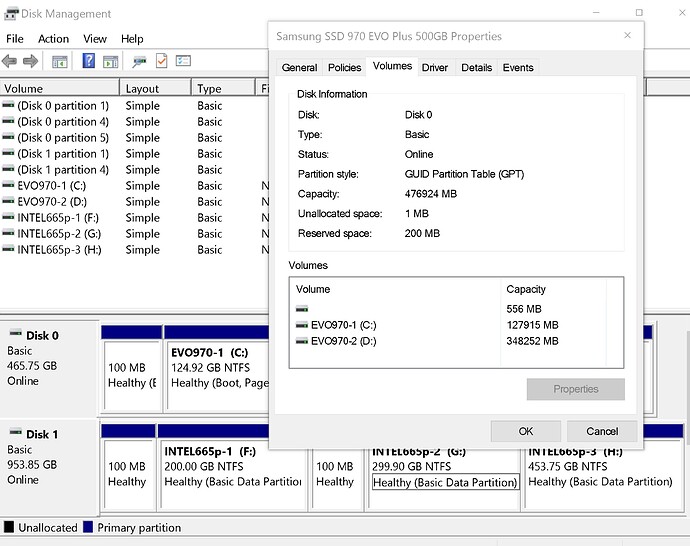Select EVO970-2 (D:) in volume list
690x546 pixels.
[x=134, y=202]
